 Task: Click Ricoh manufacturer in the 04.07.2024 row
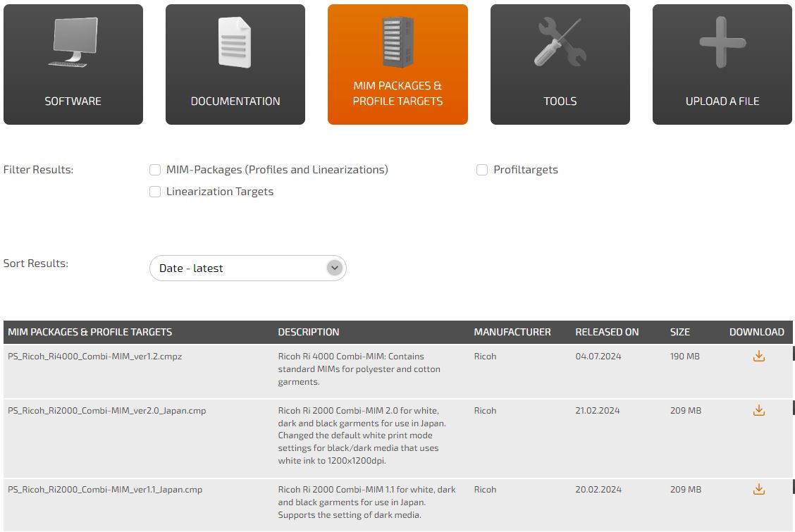[x=485, y=356]
